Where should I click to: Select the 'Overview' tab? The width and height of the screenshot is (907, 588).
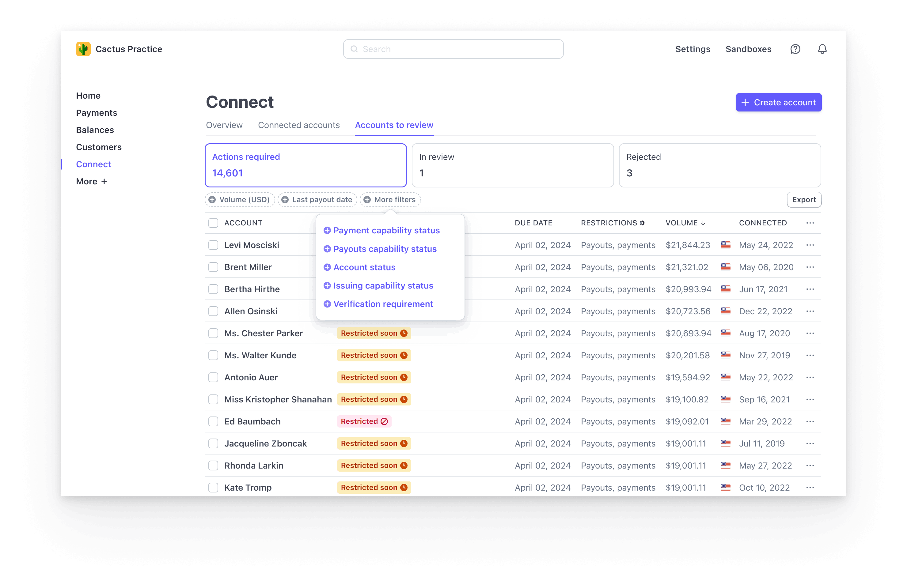coord(224,125)
